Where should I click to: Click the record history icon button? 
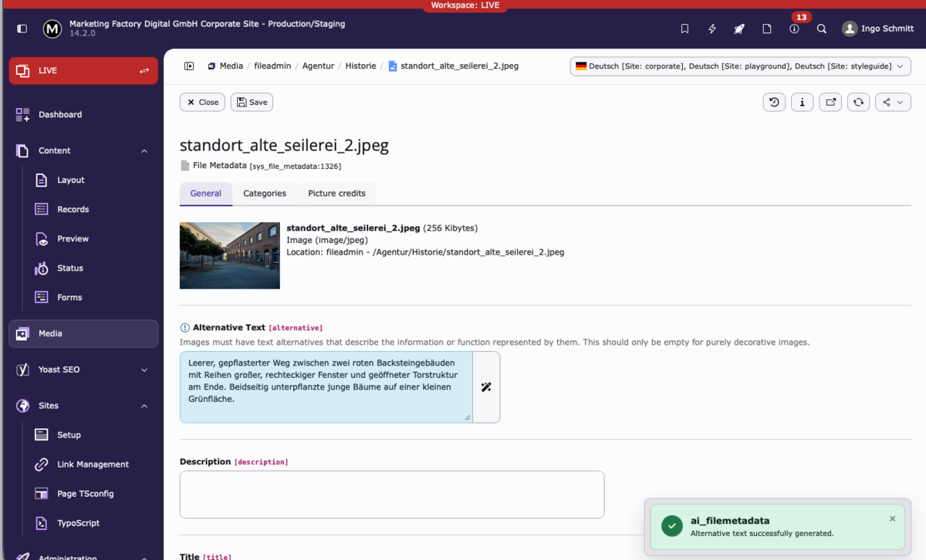[774, 102]
